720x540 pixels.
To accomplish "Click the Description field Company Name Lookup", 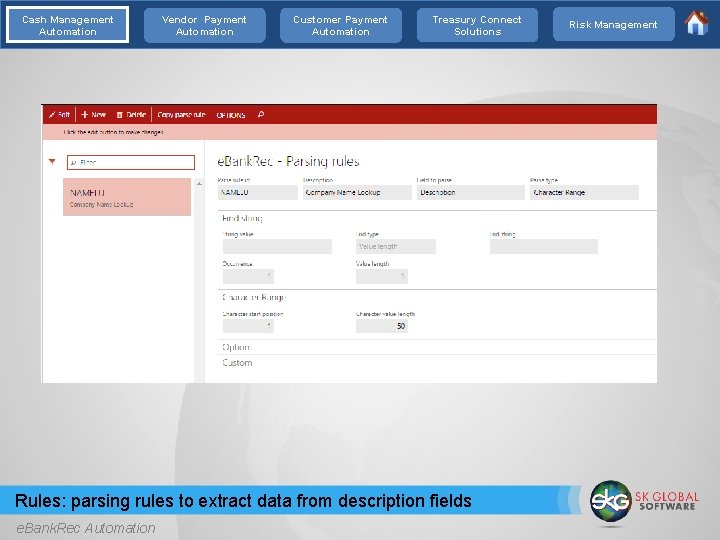I will (357, 192).
